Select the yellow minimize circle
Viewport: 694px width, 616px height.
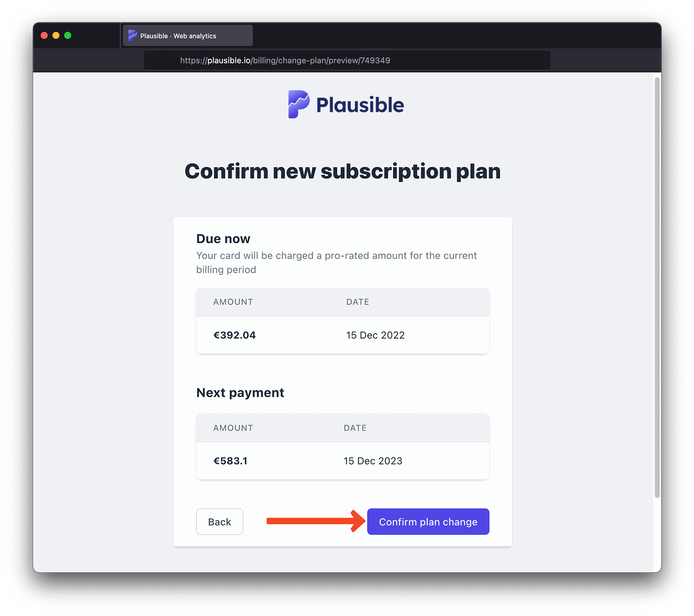56,35
